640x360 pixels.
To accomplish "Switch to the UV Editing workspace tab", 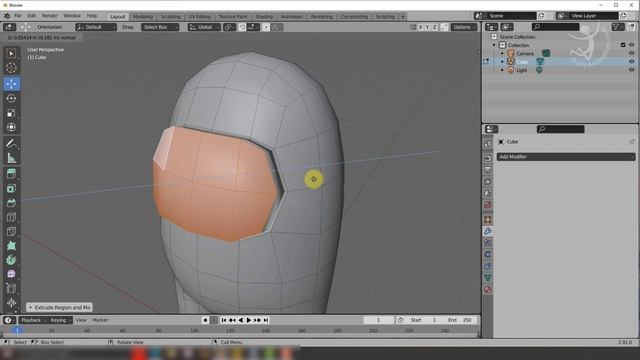I will [200, 16].
